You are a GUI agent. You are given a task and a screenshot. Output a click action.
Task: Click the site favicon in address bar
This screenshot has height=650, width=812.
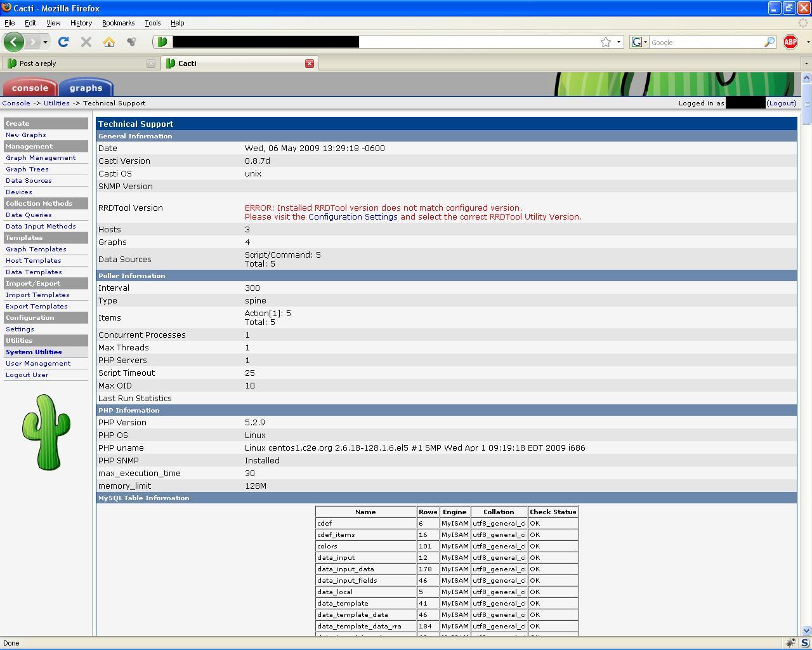tap(162, 42)
